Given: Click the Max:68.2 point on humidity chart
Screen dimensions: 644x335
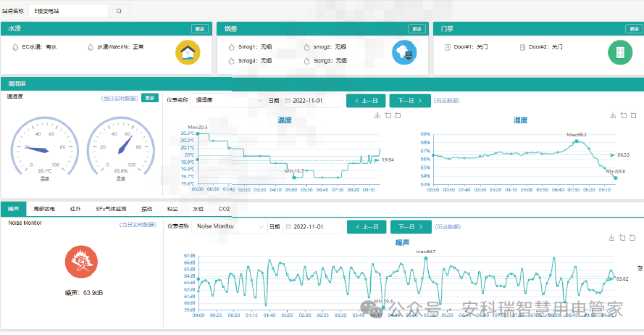Looking at the screenshot, I should coord(577,141).
